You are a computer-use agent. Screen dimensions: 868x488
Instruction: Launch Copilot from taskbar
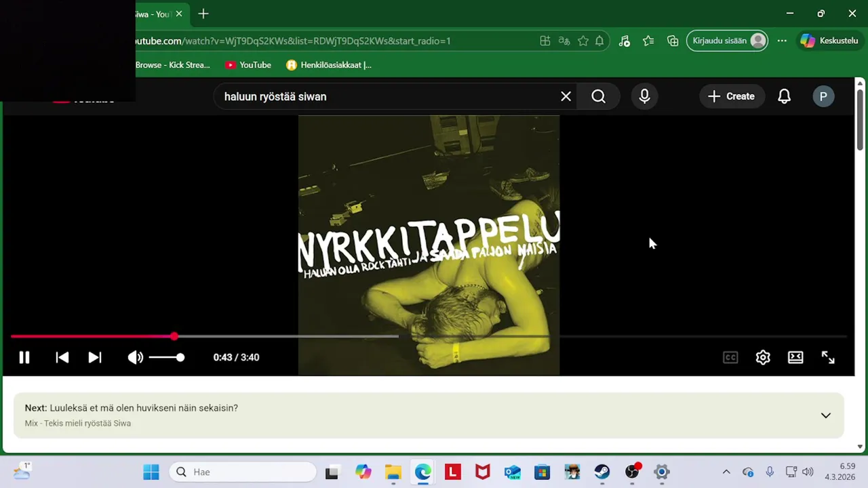[363, 472]
